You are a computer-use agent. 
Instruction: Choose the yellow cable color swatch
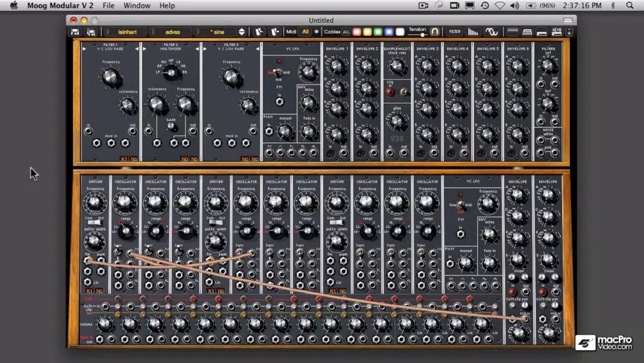[367, 32]
